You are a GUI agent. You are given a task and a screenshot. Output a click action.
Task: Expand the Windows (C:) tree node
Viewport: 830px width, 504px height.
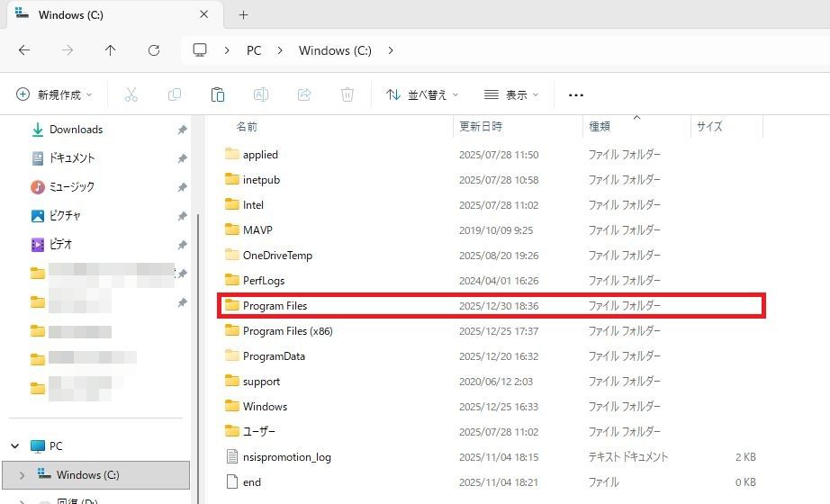pyautogui.click(x=23, y=474)
